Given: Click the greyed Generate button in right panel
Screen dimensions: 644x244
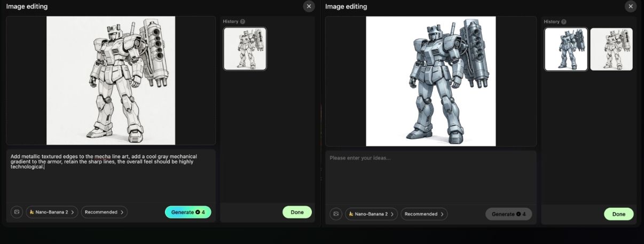Looking at the screenshot, I should (508, 214).
